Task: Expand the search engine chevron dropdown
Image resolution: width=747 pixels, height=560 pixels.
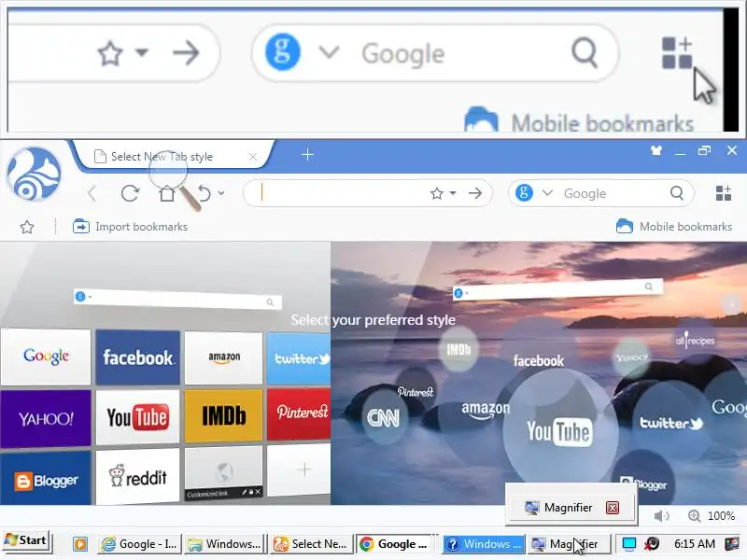Action: 547,193
